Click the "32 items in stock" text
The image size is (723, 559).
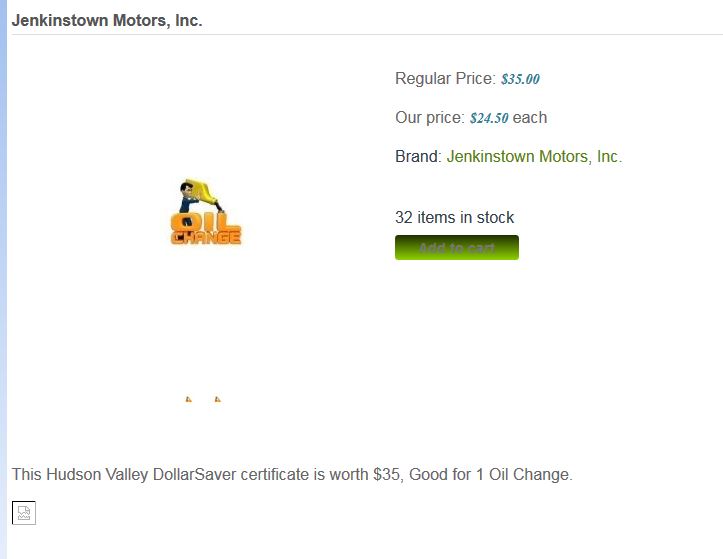pyautogui.click(x=455, y=218)
